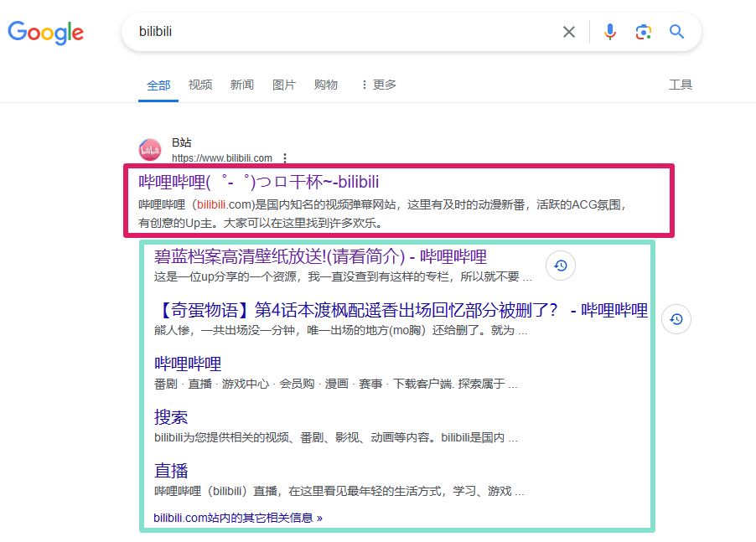Open three-dot menu beside bilibili URL
756x542 pixels.
tap(285, 158)
